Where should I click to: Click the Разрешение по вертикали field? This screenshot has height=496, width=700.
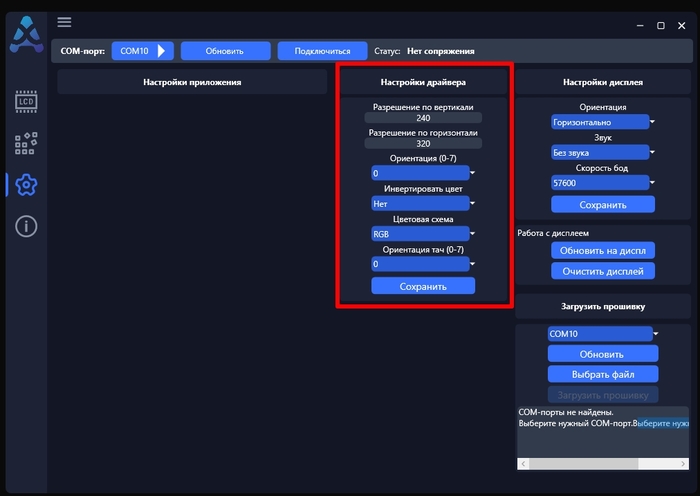pos(423,118)
